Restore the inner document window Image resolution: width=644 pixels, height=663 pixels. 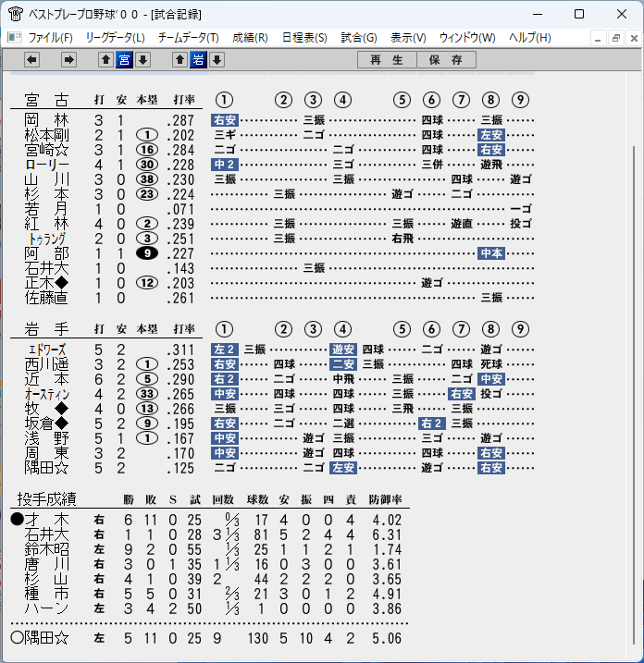point(615,39)
